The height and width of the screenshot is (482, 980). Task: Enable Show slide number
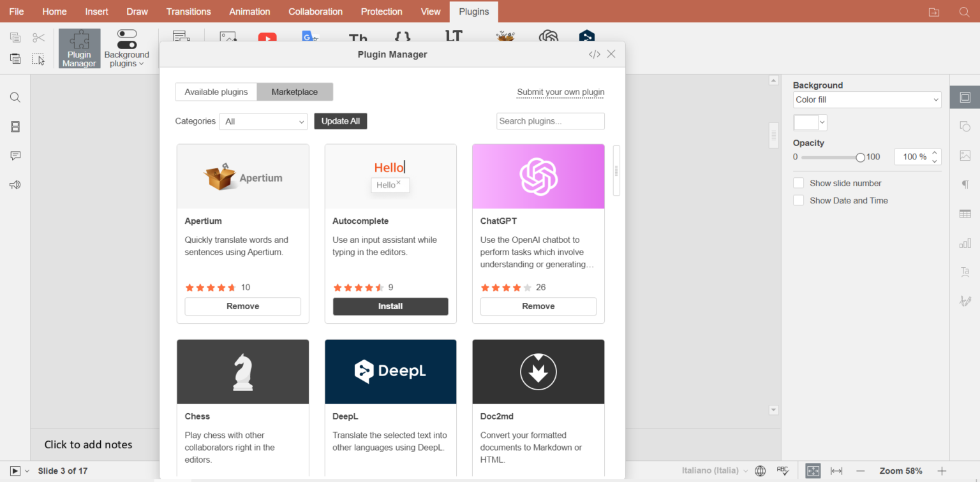[798, 182]
